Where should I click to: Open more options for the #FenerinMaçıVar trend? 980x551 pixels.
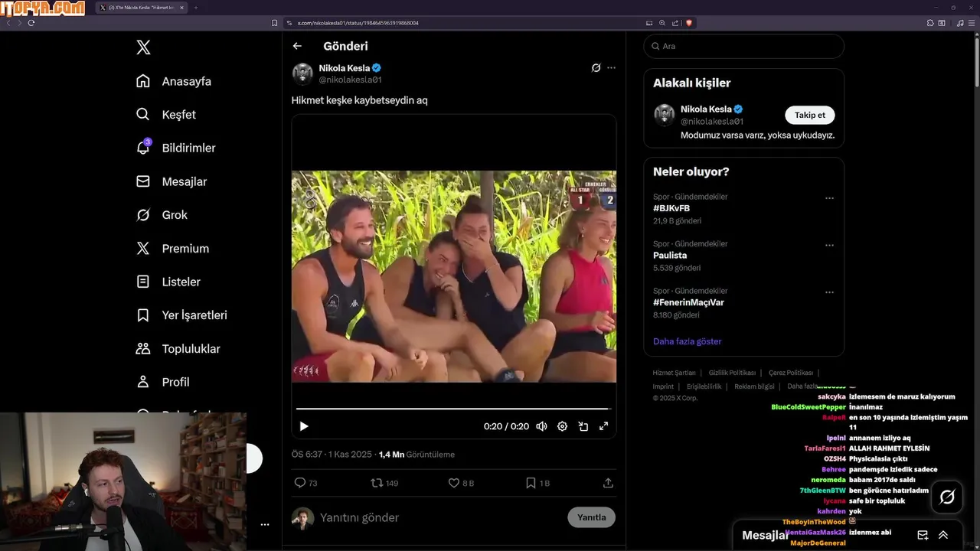(829, 292)
